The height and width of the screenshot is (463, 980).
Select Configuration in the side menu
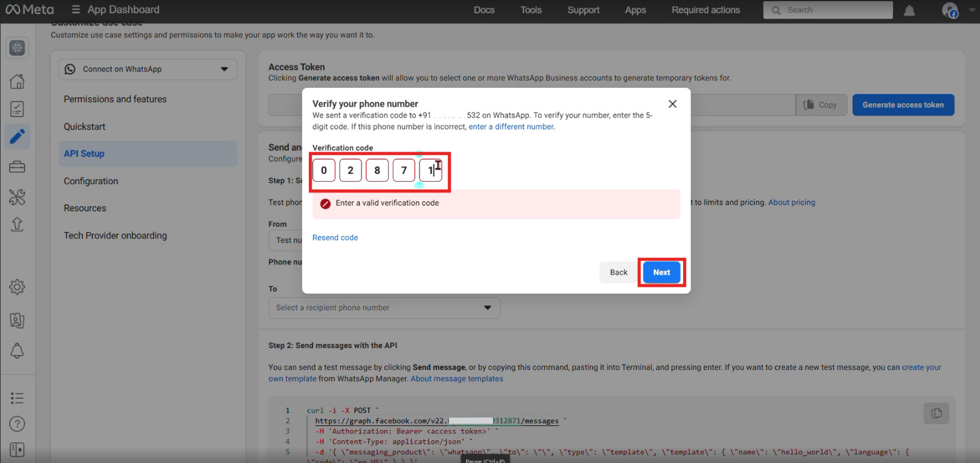pyautogui.click(x=91, y=181)
